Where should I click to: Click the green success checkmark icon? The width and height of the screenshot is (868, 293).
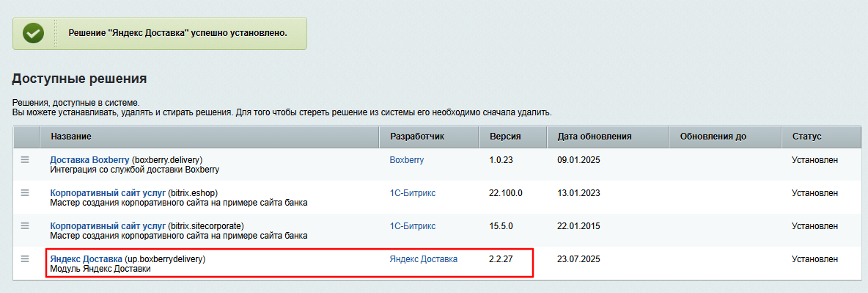coord(33,33)
